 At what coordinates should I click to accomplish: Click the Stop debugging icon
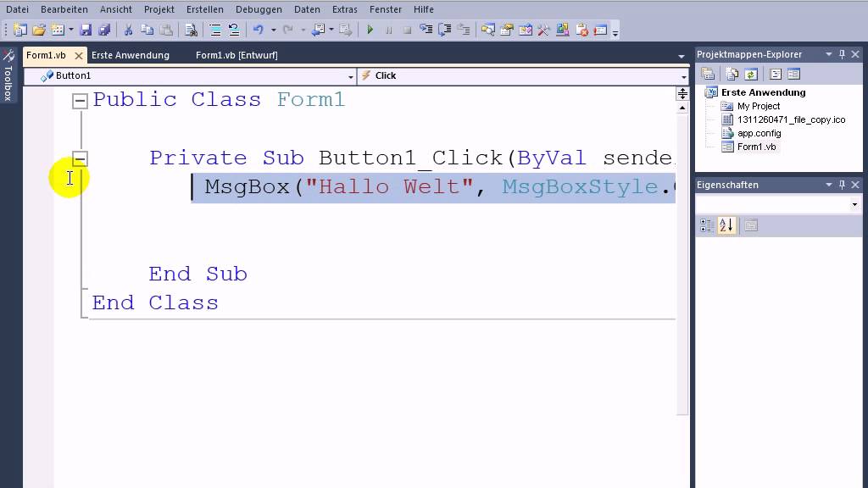(x=407, y=30)
